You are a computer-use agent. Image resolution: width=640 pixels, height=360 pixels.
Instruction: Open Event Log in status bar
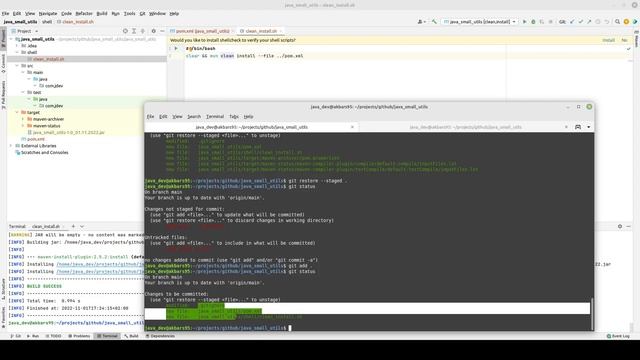coord(618,336)
